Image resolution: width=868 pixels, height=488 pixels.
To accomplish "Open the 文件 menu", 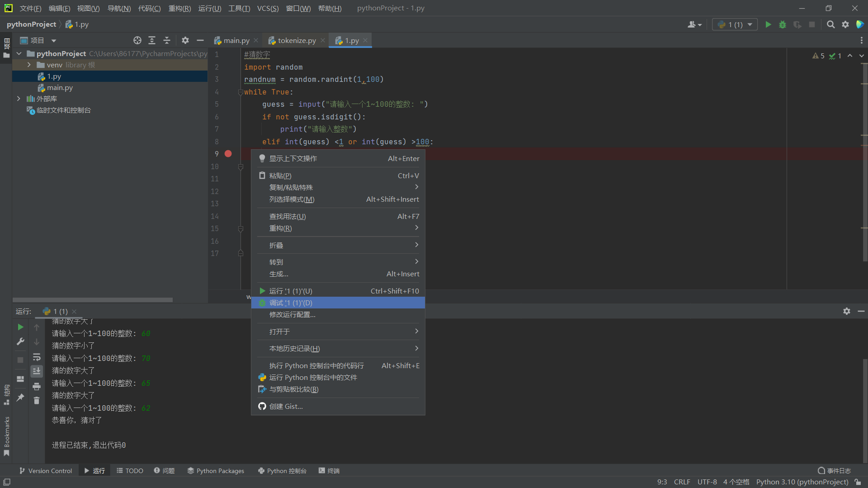I will coord(30,8).
